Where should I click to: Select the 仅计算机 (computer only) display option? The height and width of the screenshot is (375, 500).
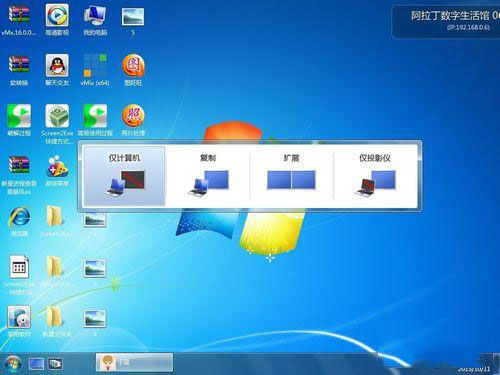click(x=124, y=176)
